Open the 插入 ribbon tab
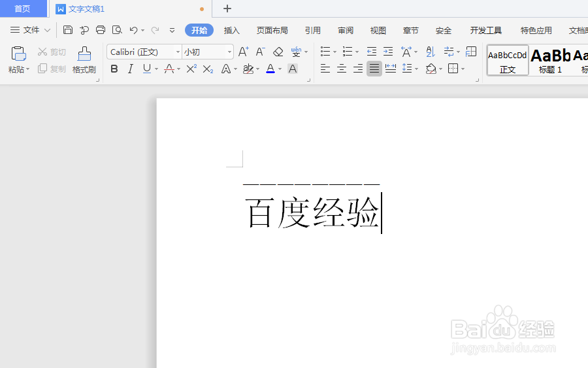The width and height of the screenshot is (588, 368). 232,30
